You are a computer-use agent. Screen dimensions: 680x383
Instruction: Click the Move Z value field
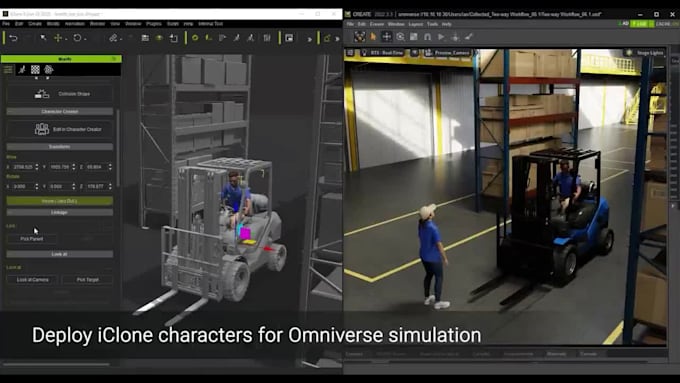(x=96, y=167)
